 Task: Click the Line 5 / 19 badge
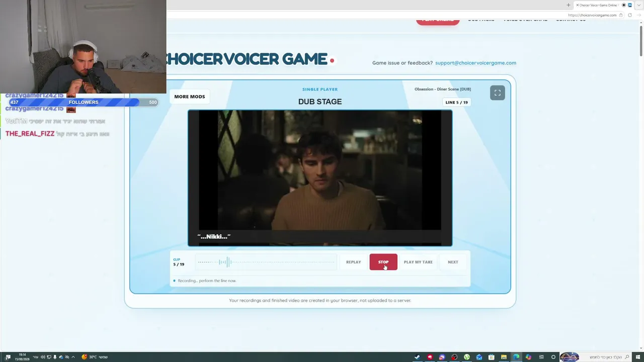(x=456, y=102)
